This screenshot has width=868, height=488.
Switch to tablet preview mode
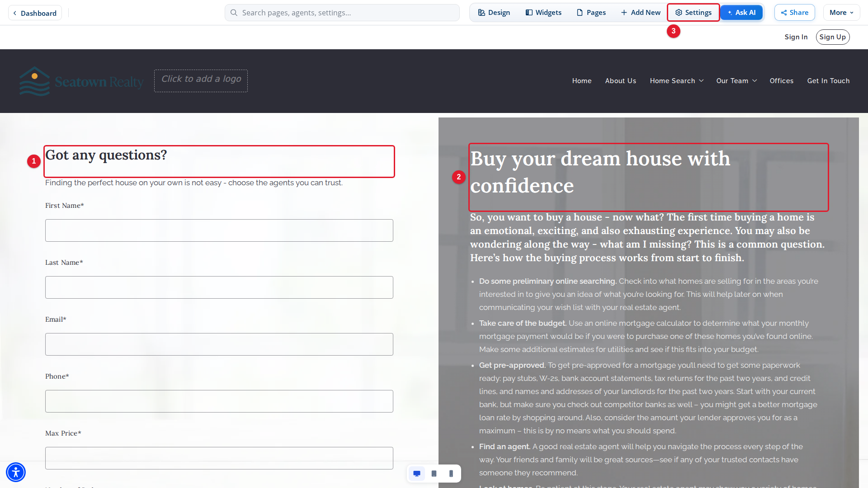pyautogui.click(x=434, y=474)
